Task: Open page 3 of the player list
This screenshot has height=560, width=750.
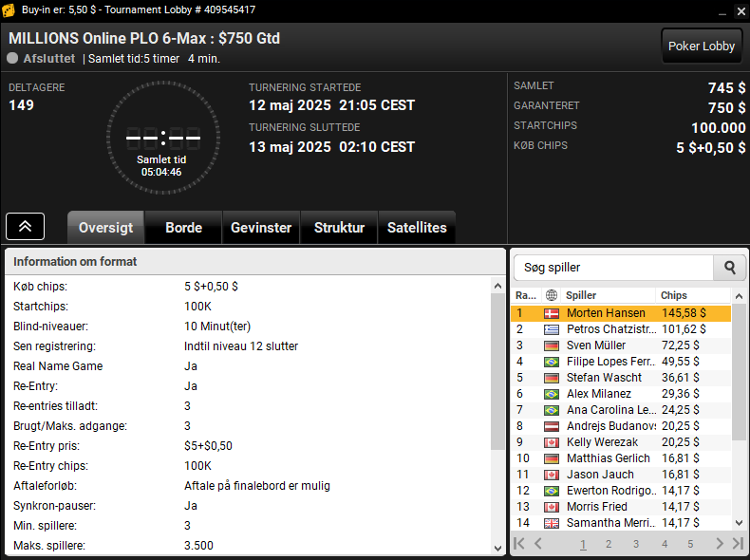Action: pos(636,544)
